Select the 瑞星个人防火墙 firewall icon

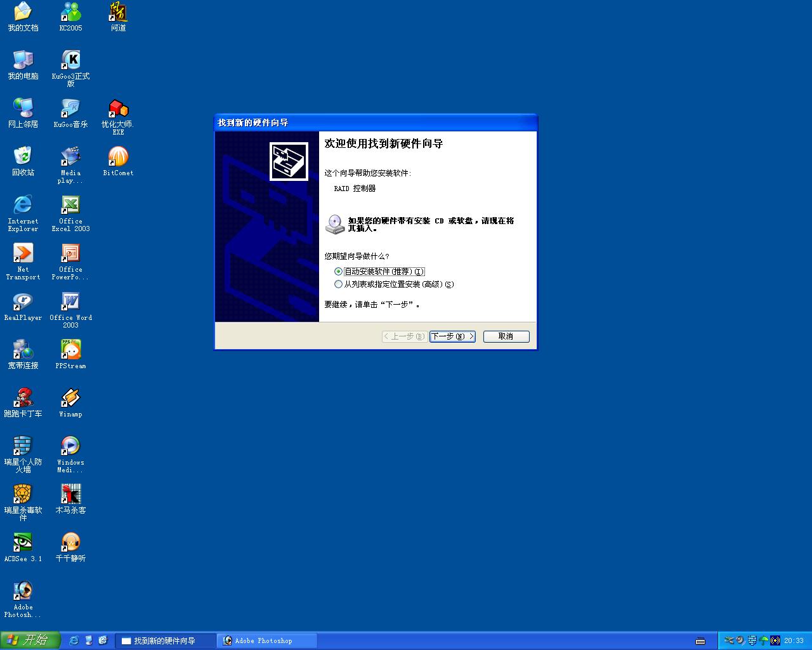coord(23,454)
